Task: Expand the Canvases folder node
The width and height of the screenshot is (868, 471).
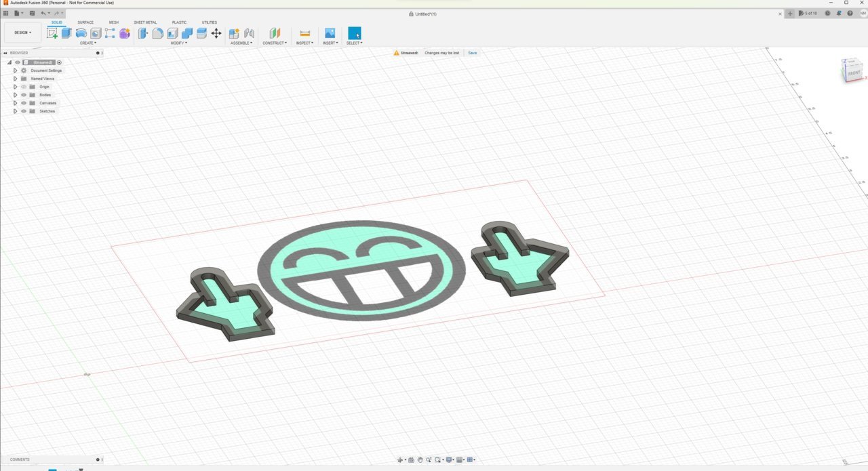Action: 15,103
